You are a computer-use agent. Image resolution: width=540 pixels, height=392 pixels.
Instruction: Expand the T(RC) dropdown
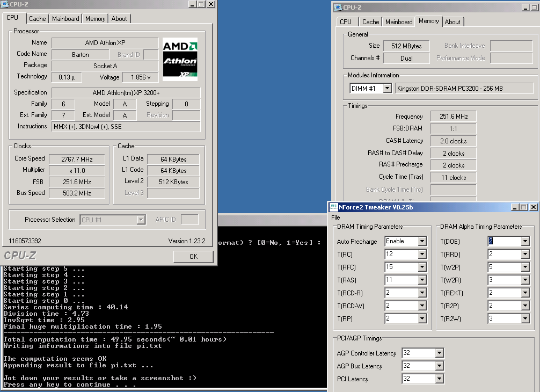tap(422, 254)
